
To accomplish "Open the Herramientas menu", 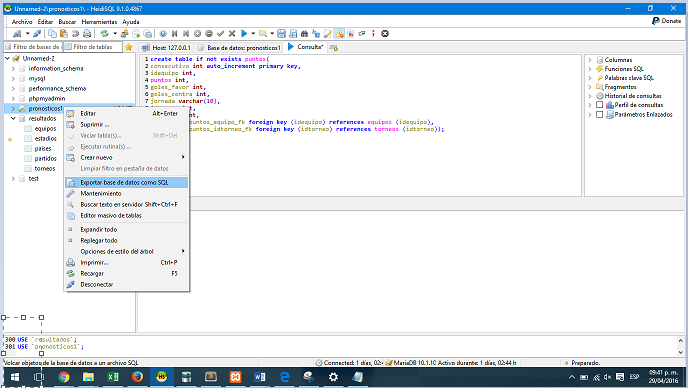I will click(99, 22).
